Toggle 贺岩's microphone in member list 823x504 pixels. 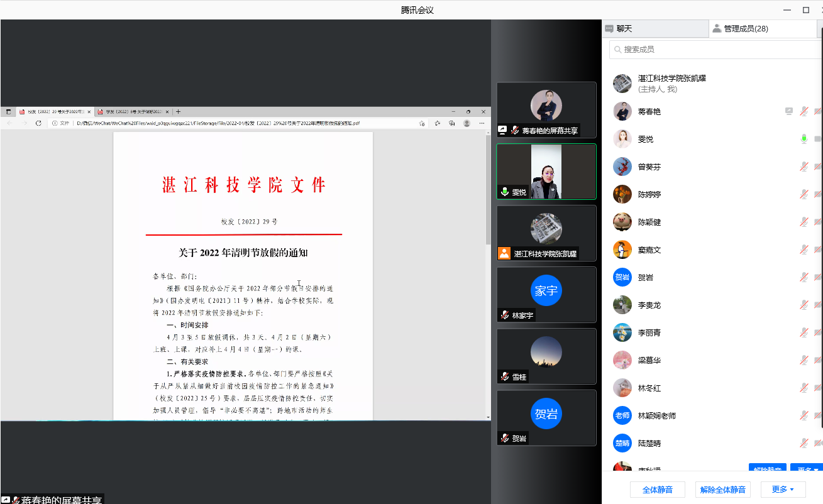804,277
